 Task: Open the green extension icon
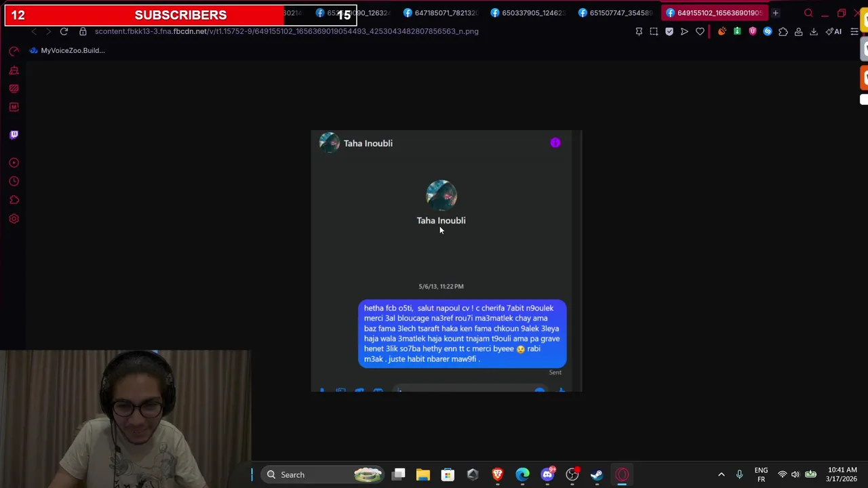737,31
